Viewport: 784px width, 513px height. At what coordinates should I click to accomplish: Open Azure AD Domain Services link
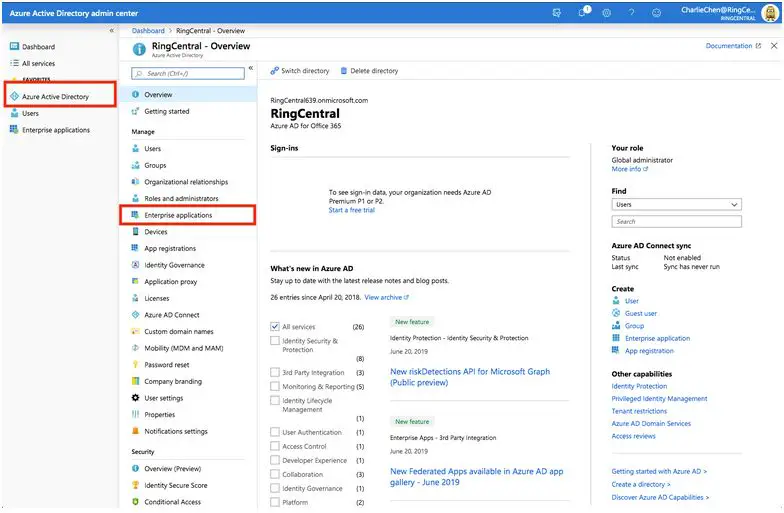[651, 424]
